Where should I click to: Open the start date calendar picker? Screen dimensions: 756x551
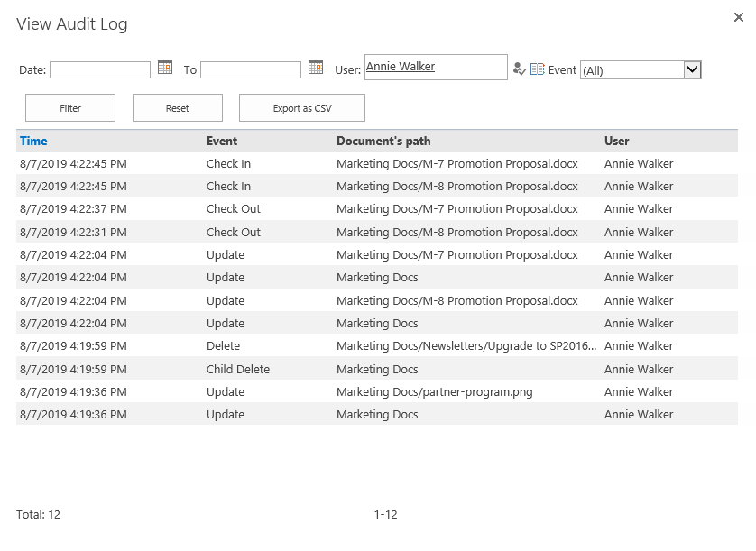click(x=165, y=67)
